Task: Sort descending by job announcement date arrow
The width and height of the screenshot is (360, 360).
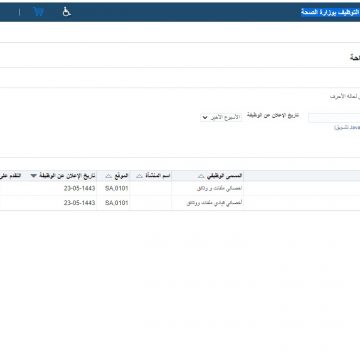Action: coord(34,176)
